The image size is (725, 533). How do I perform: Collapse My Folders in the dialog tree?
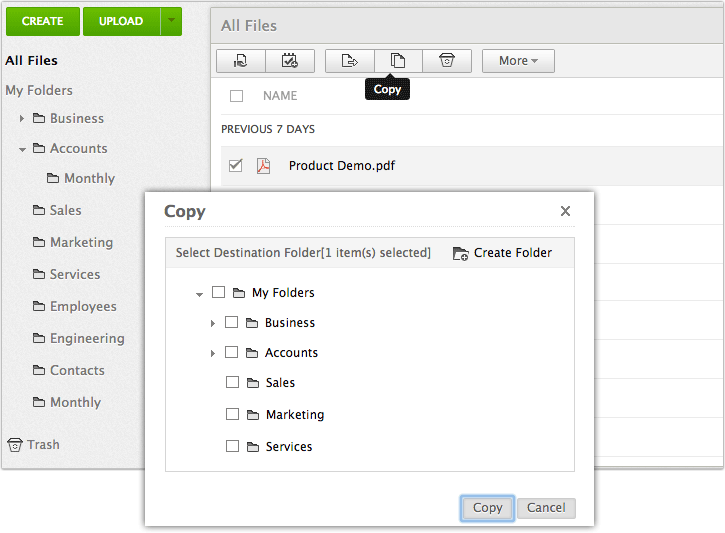point(199,294)
